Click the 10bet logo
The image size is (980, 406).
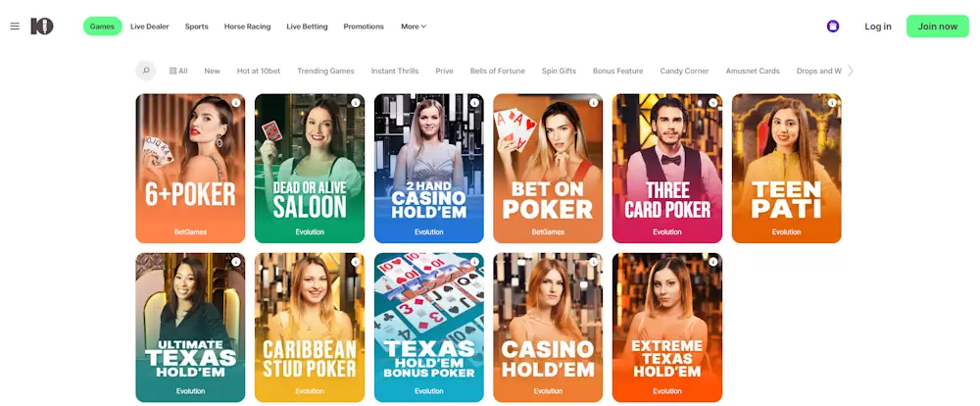(42, 26)
